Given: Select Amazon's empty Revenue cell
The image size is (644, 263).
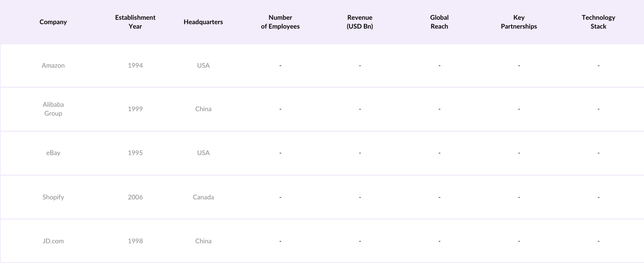Looking at the screenshot, I should click(x=360, y=65).
